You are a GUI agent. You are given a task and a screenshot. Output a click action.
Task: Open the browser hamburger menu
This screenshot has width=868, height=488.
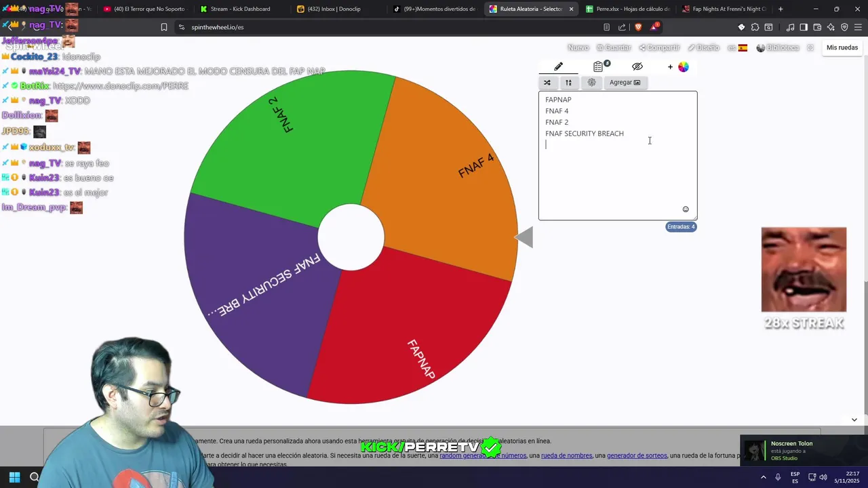coord(858,27)
